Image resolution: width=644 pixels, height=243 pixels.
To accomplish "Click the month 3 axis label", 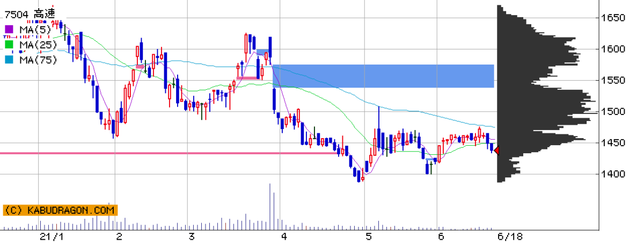I will tap(192, 237).
